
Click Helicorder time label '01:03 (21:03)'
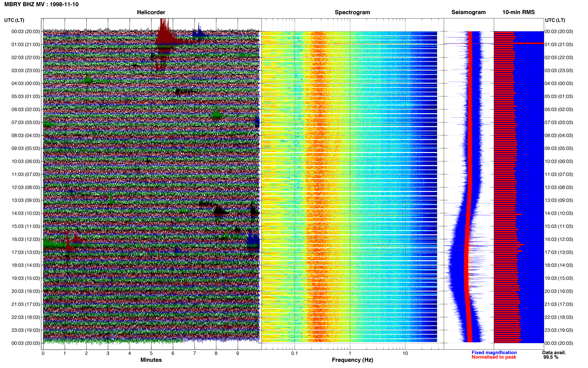point(26,45)
